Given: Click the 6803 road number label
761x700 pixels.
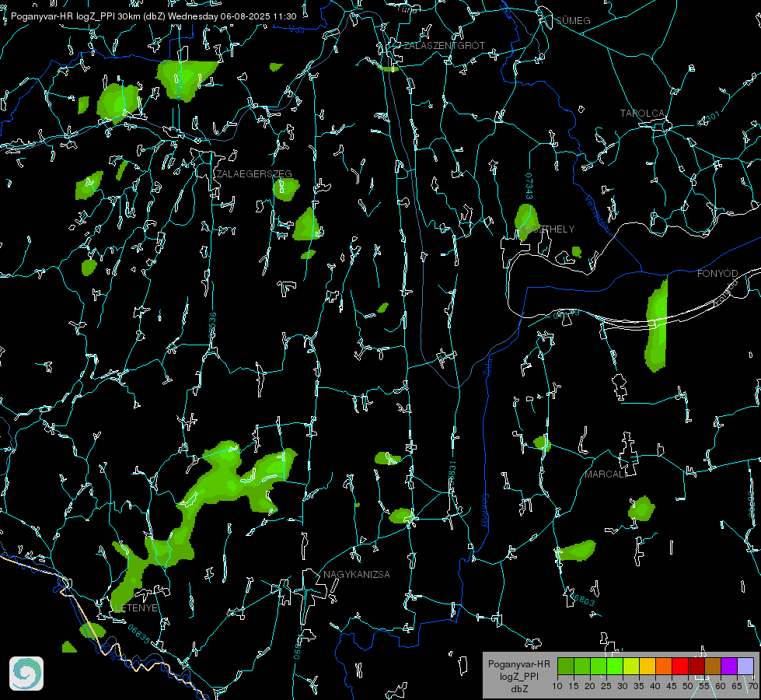Looking at the screenshot, I should coord(582,600).
